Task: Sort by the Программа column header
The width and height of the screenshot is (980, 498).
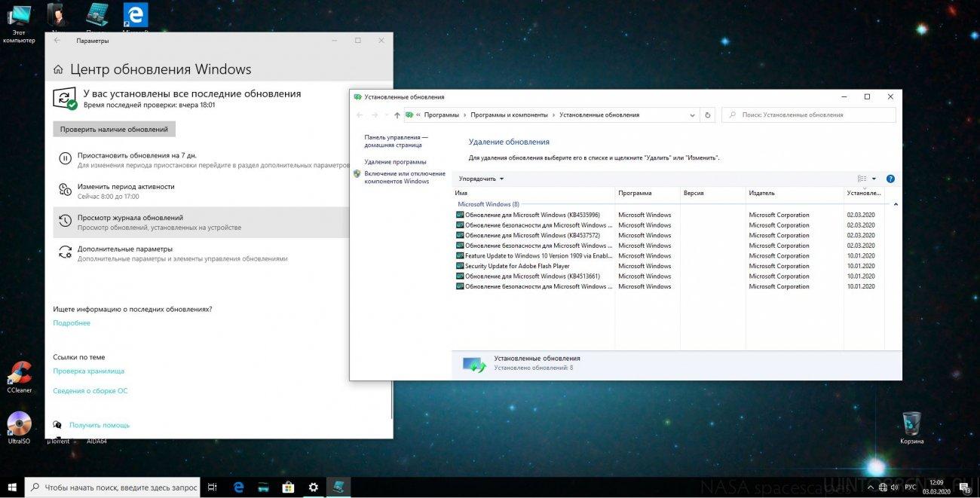Action: point(648,194)
